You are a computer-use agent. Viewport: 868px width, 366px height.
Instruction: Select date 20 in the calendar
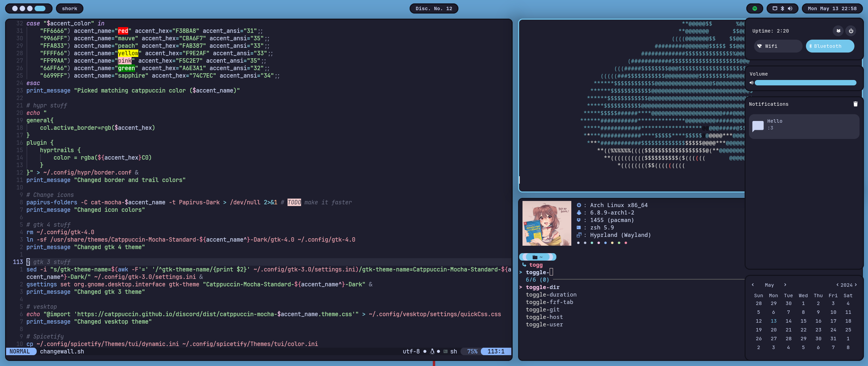coord(773,330)
